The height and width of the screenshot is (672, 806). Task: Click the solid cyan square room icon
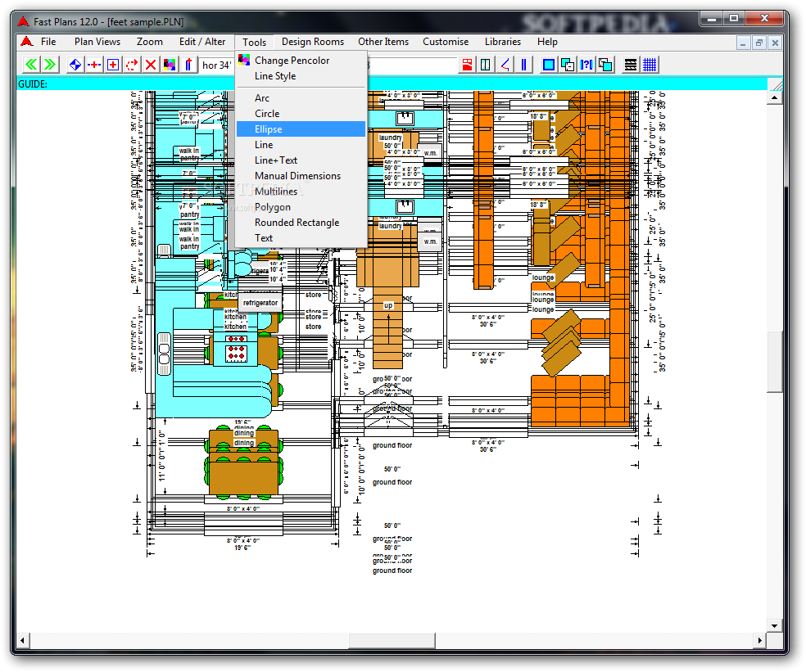point(549,65)
